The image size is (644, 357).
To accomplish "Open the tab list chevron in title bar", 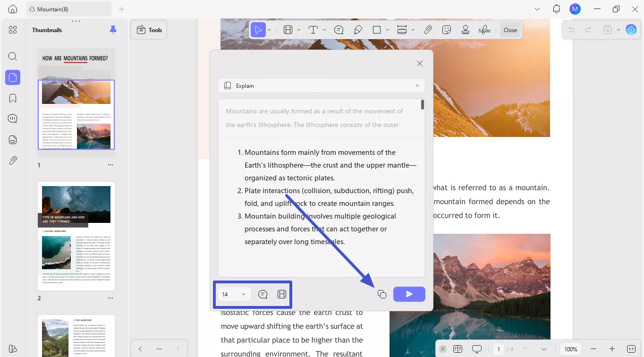I will pos(537,9).
